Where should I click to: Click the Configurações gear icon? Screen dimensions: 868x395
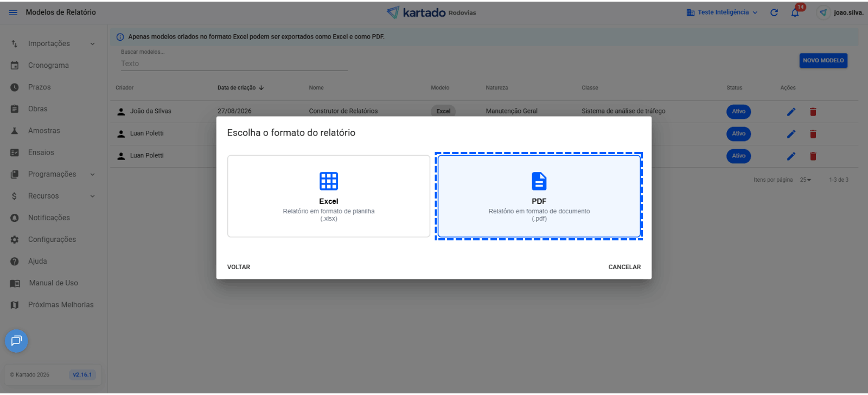pyautogui.click(x=15, y=239)
